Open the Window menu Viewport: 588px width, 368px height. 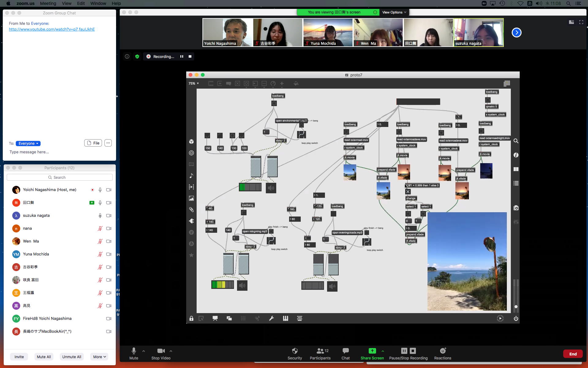click(x=98, y=3)
